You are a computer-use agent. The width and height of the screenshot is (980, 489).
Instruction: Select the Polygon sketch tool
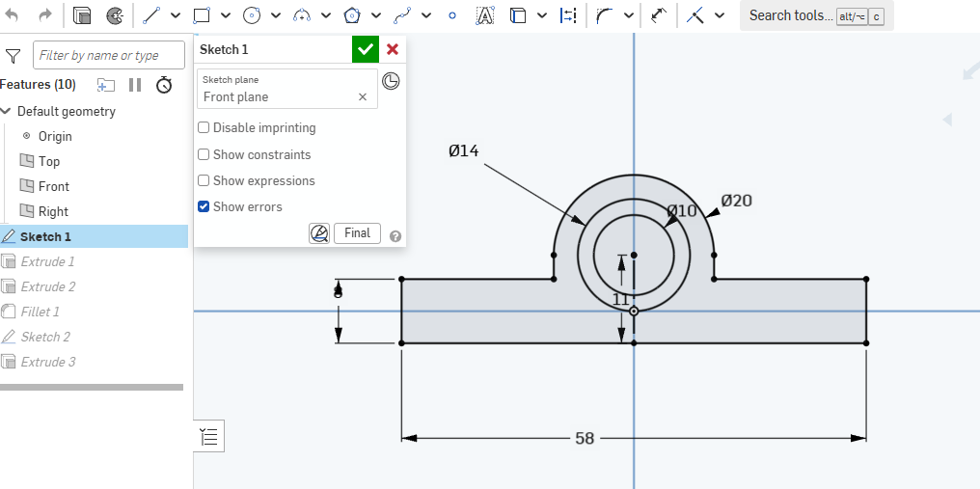pos(352,15)
